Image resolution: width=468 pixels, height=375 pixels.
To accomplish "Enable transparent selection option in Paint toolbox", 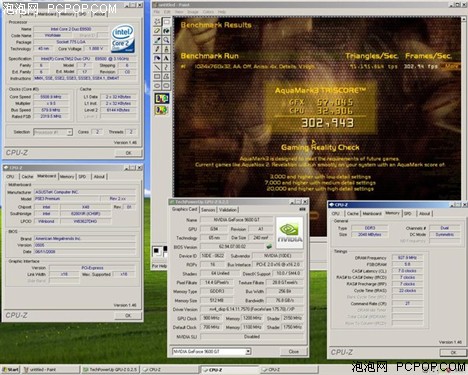I will (162, 109).
